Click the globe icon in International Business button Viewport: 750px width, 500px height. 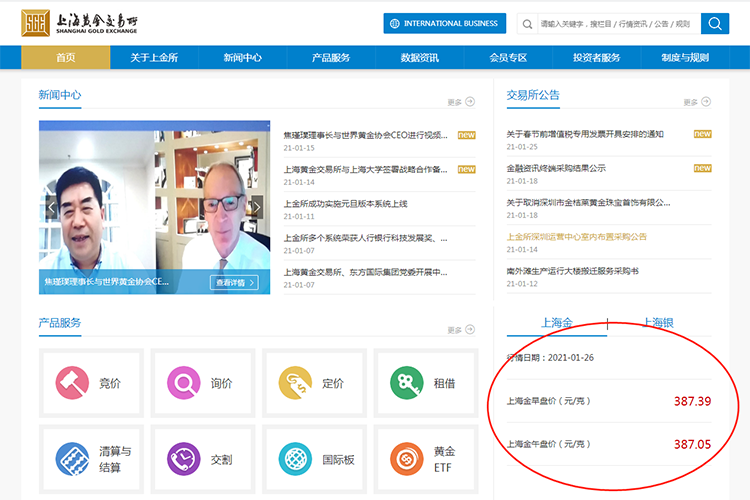tap(395, 23)
